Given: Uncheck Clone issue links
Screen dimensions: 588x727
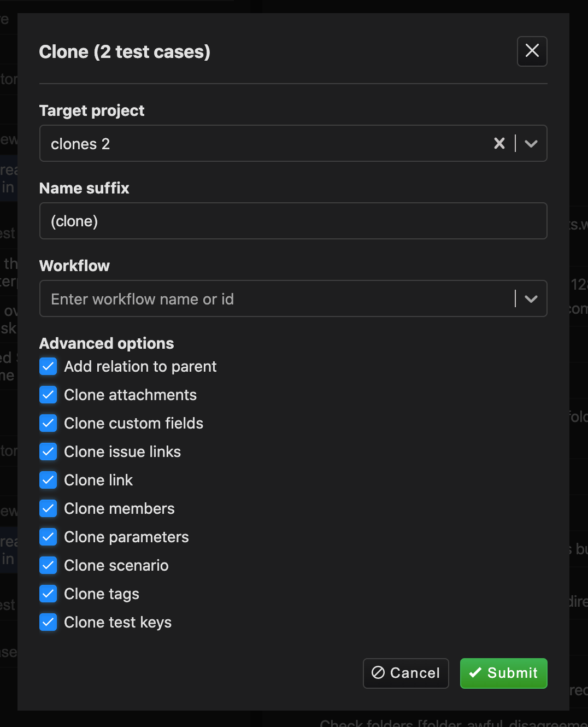Looking at the screenshot, I should point(49,452).
